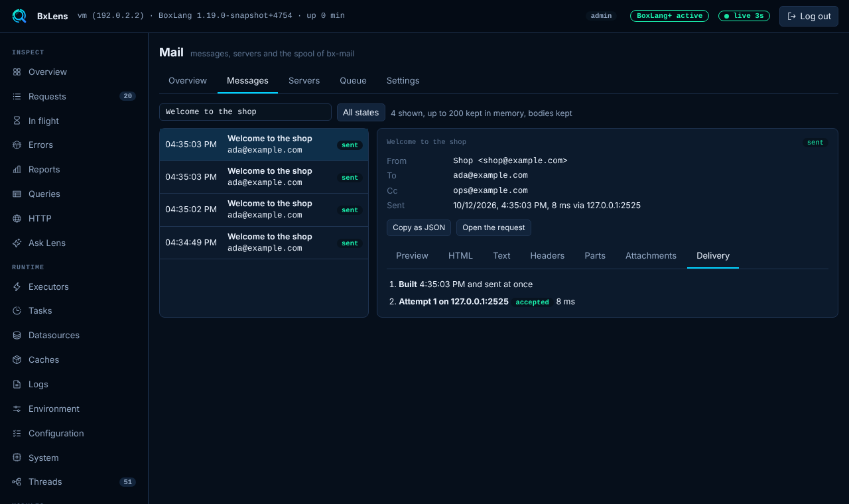
Task: Click the Datasources database icon
Action: 17,335
